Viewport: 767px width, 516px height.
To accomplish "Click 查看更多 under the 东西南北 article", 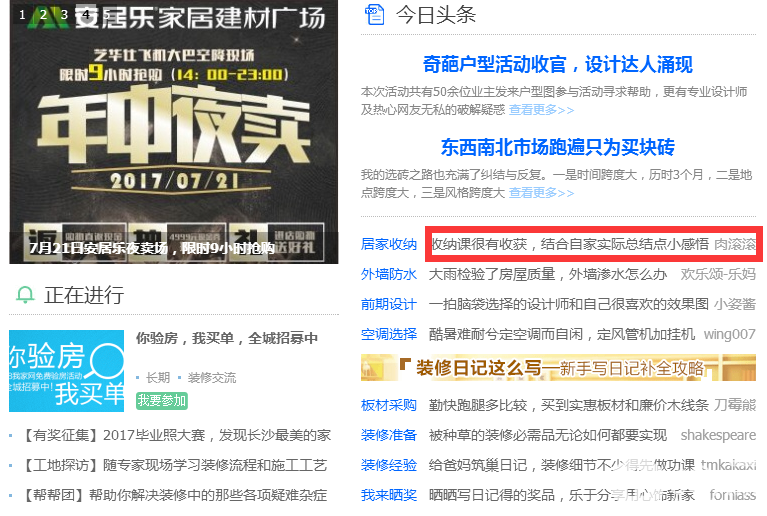I will [x=541, y=193].
